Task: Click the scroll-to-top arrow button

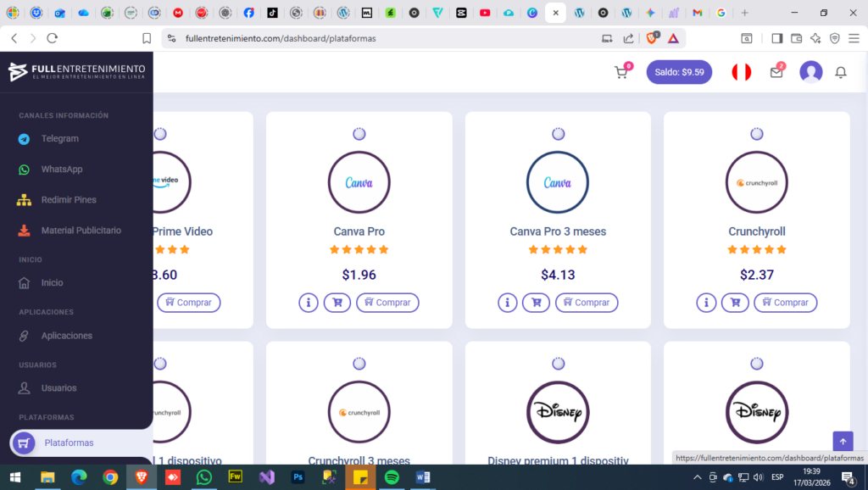Action: [x=843, y=442]
